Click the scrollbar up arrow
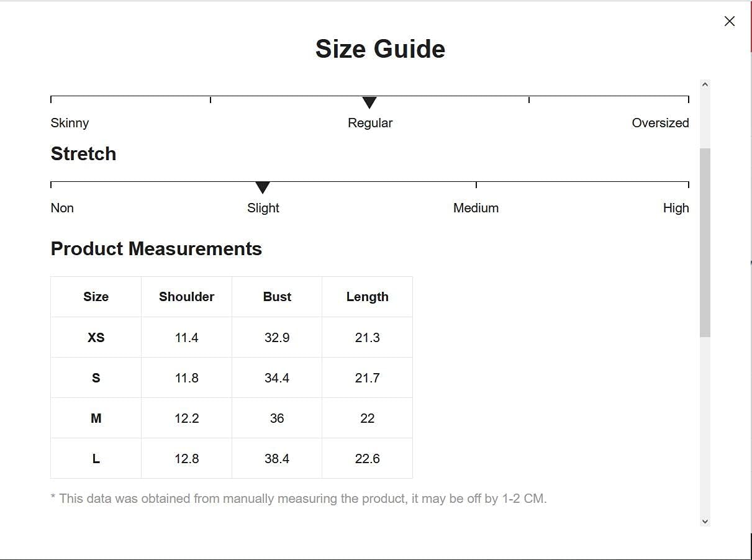Screen dimensions: 752x560 [x=705, y=85]
